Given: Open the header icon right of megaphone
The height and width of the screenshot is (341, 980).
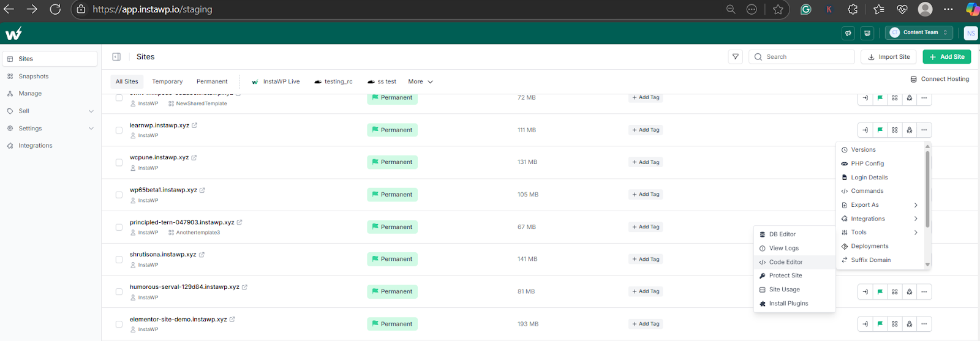Looking at the screenshot, I should point(867,33).
